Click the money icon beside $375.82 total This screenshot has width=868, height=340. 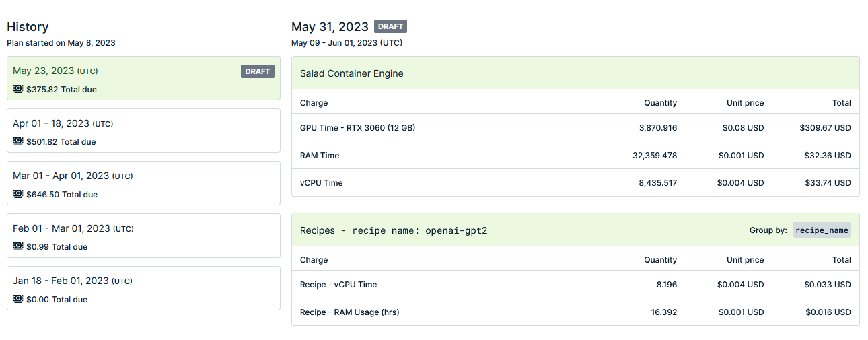[18, 89]
